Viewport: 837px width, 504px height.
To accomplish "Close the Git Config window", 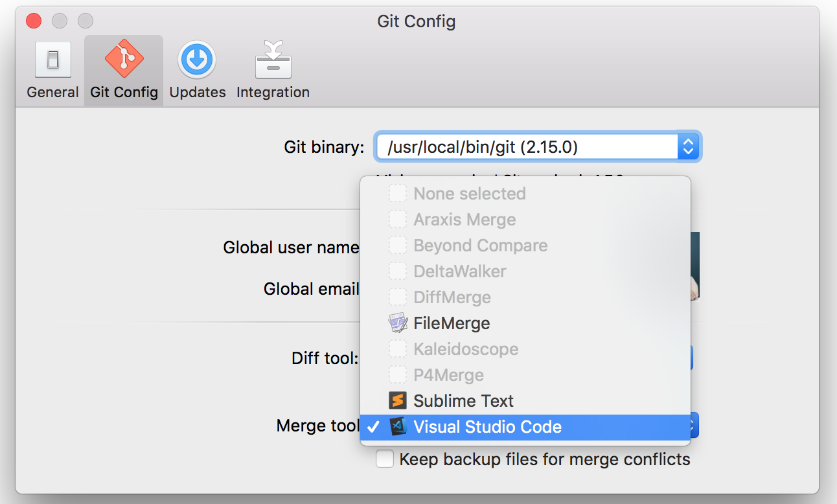I will pos(33,21).
